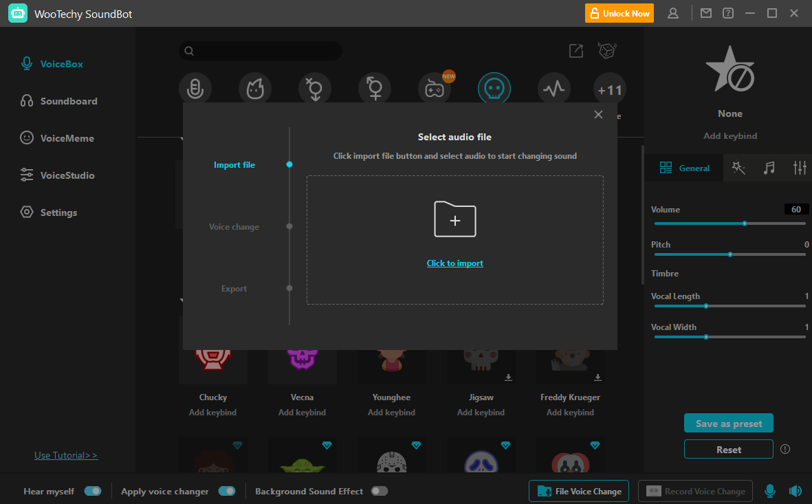Image resolution: width=812 pixels, height=504 pixels.
Task: Open the music note tab
Action: click(769, 168)
